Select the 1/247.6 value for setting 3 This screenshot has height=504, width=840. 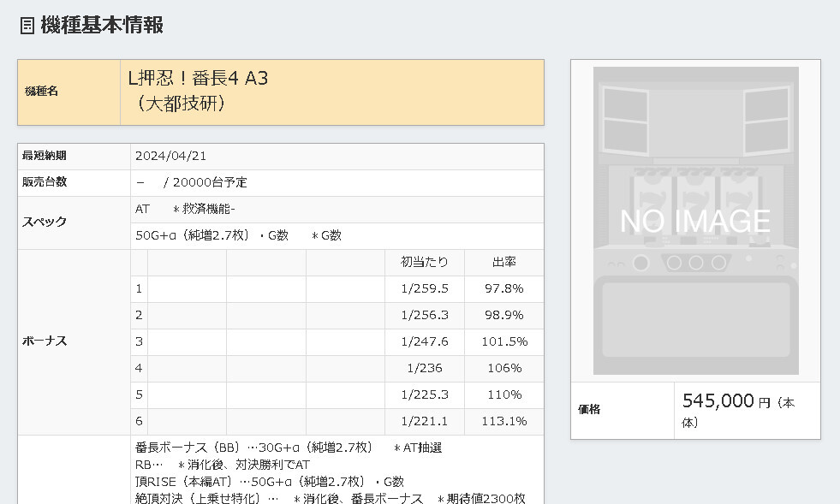(425, 341)
